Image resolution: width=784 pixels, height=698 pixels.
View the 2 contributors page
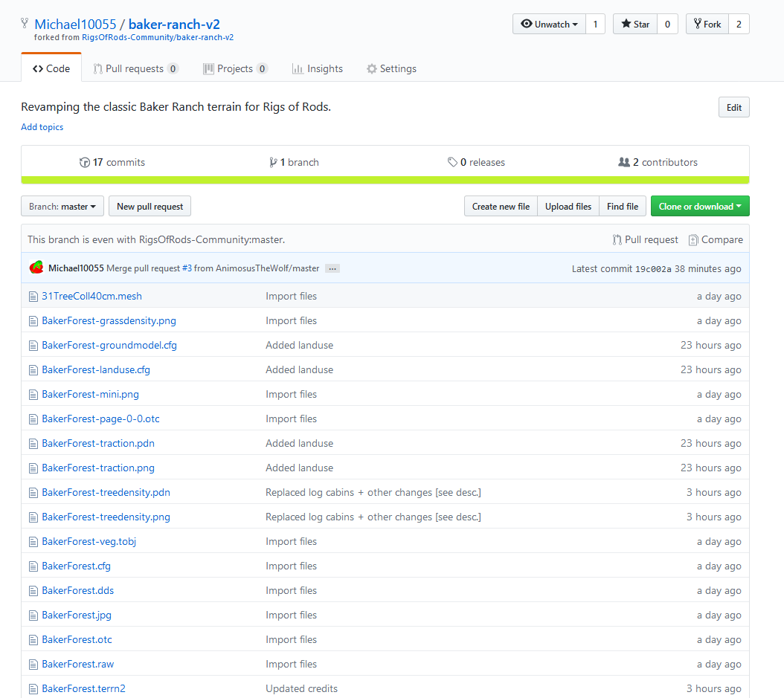click(x=658, y=162)
